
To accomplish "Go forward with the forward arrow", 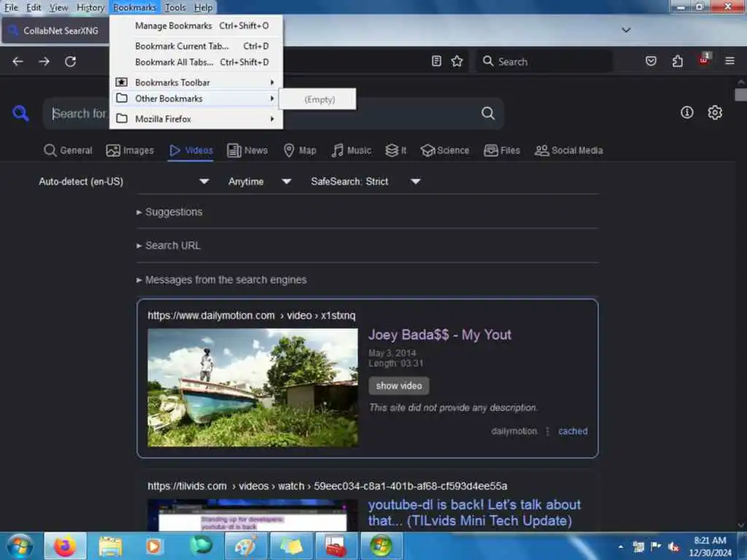I will click(x=44, y=61).
